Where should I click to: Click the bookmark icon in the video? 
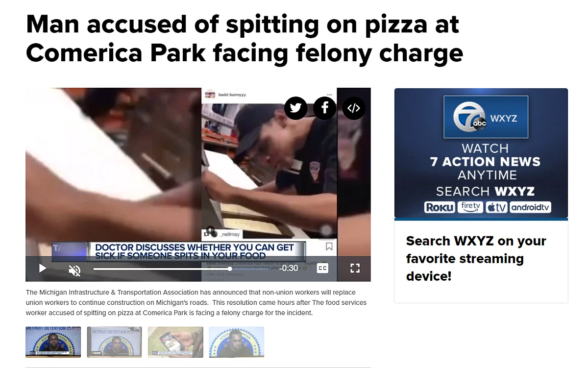coord(329,246)
